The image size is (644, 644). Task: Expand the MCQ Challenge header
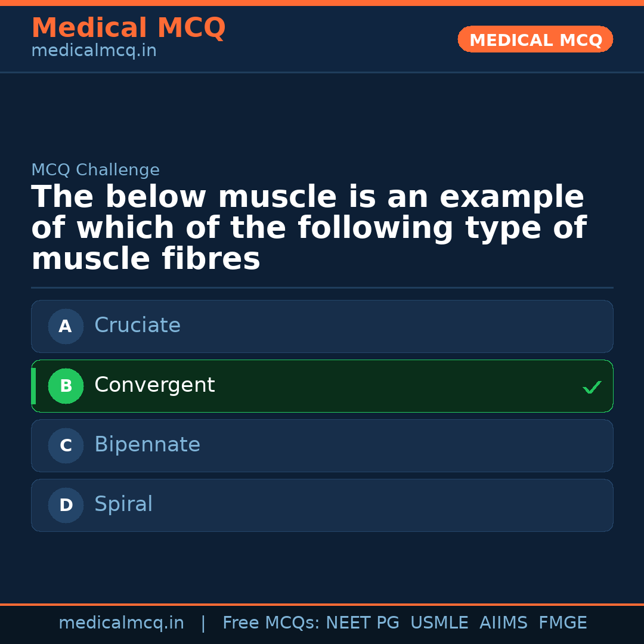pyautogui.click(x=95, y=170)
